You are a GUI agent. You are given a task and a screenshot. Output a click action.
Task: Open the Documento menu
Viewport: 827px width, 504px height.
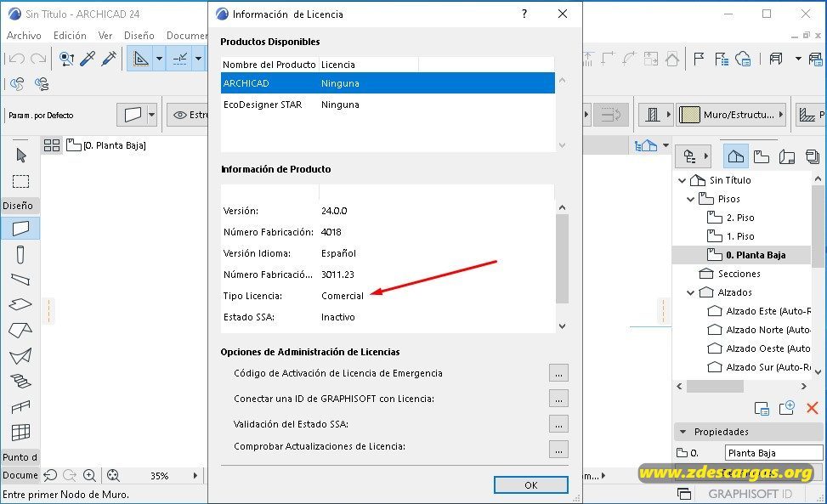187,36
